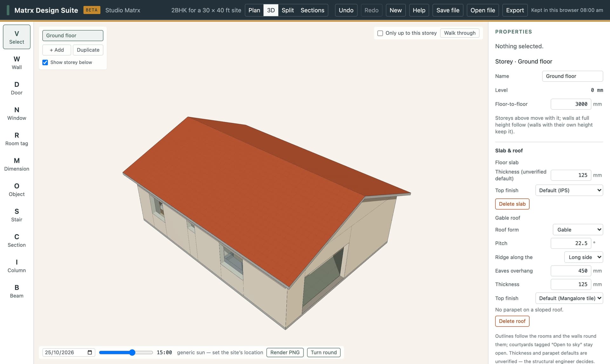Viewport: 610px width, 364px height.
Task: Click Render PNG button
Action: (x=285, y=352)
